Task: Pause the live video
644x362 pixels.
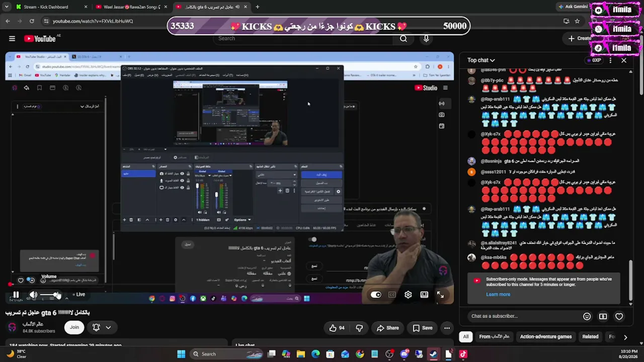Action: coord(16,295)
